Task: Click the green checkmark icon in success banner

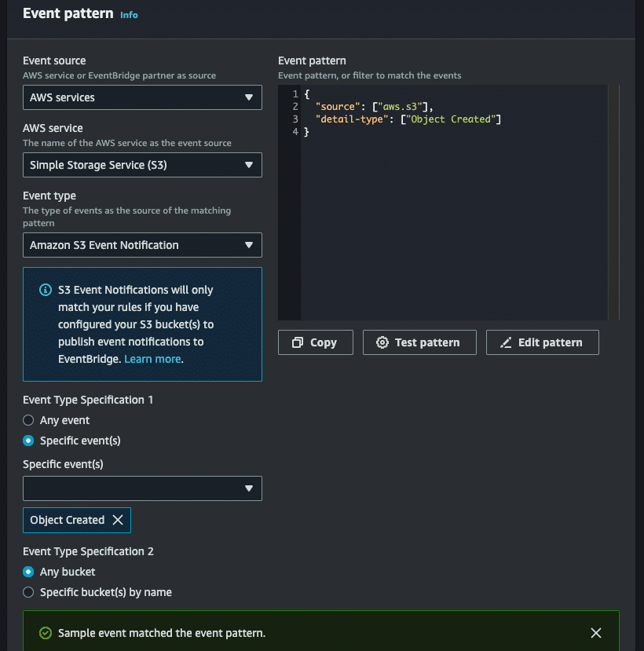Action: pyautogui.click(x=45, y=632)
